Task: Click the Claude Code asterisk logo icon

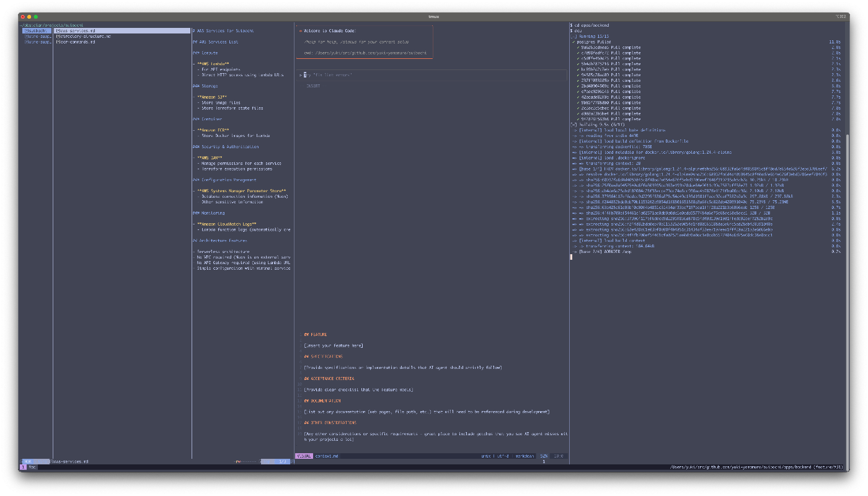Action: coord(301,30)
